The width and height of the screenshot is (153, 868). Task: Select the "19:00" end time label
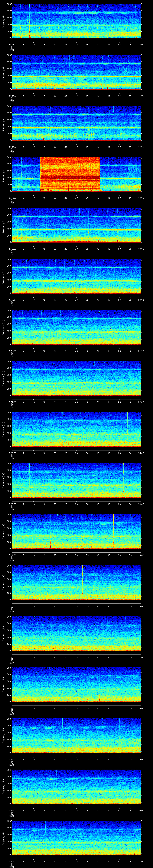pyautogui.click(x=141, y=249)
